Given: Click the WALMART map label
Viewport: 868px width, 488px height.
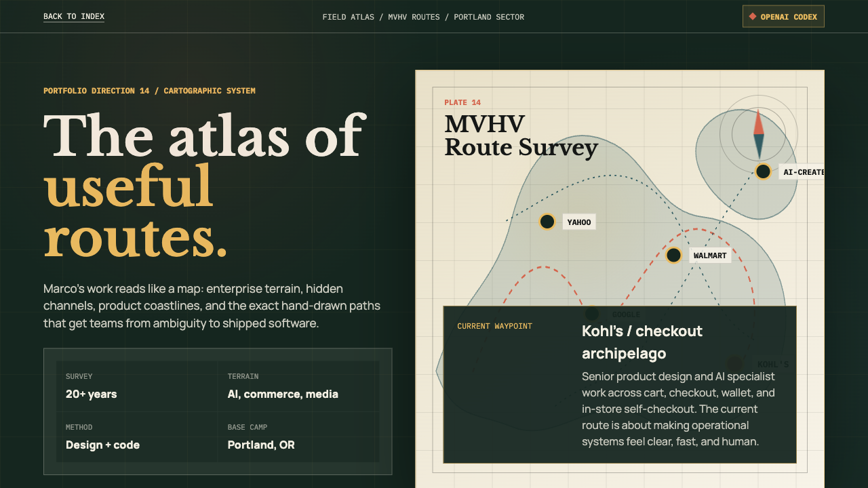Looking at the screenshot, I should (x=710, y=256).
